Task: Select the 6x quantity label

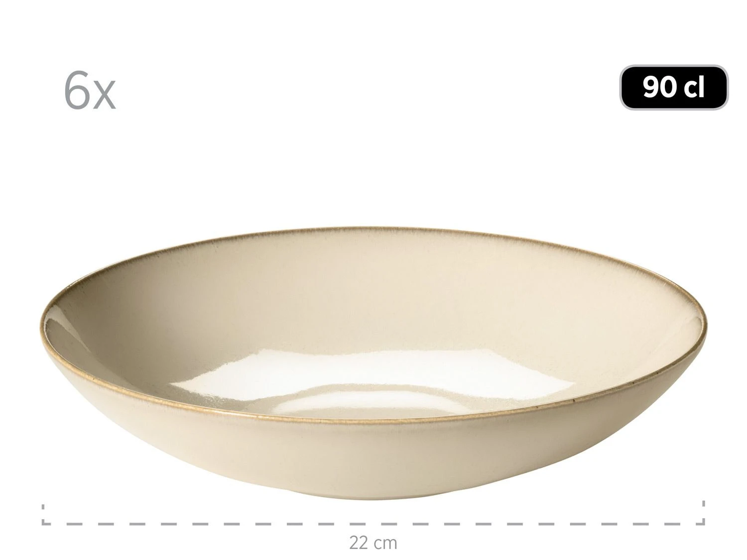Action: pyautogui.click(x=90, y=92)
